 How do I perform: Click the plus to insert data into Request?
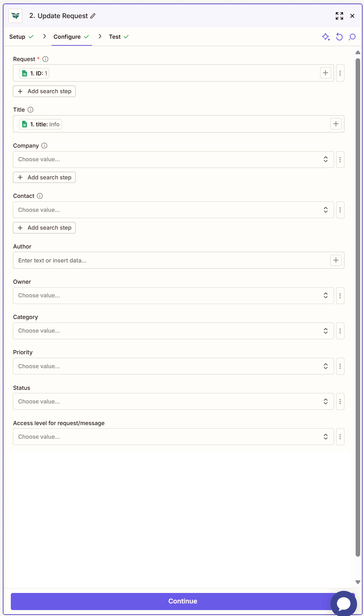(x=325, y=73)
